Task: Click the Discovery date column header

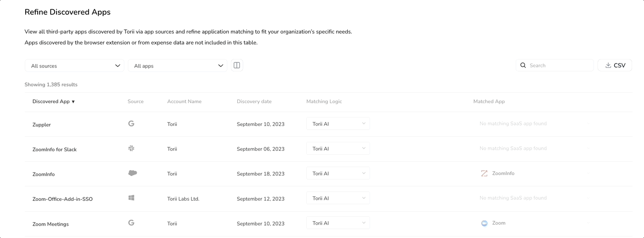Action: (254, 102)
